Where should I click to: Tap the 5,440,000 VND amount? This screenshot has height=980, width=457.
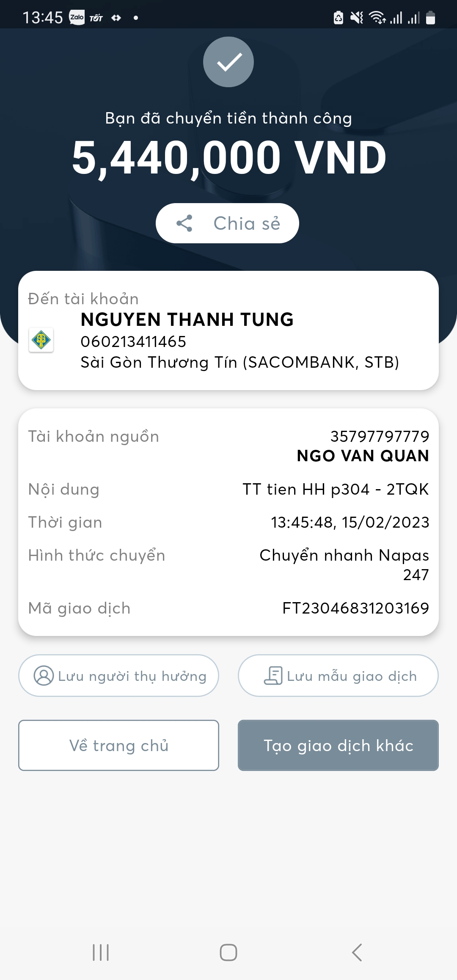(228, 157)
